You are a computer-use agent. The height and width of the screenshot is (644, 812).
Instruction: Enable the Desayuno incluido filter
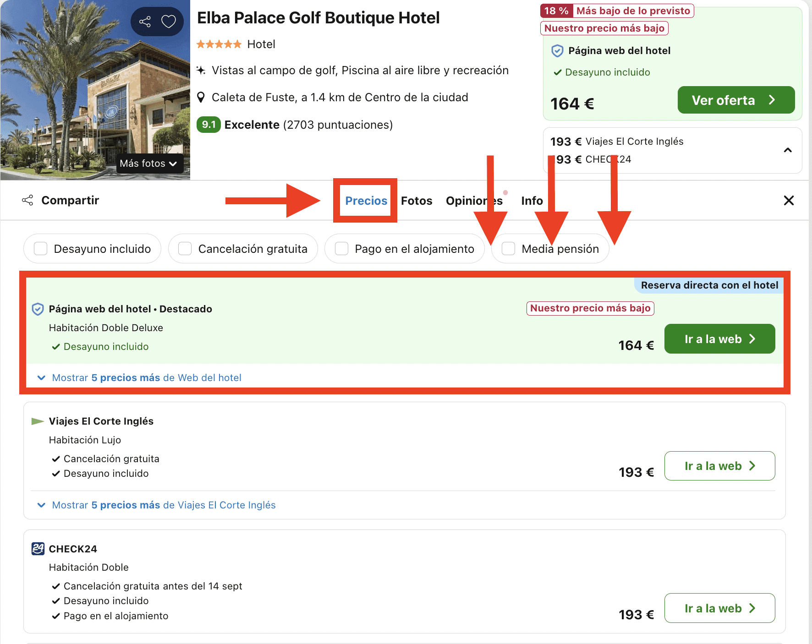tap(41, 249)
